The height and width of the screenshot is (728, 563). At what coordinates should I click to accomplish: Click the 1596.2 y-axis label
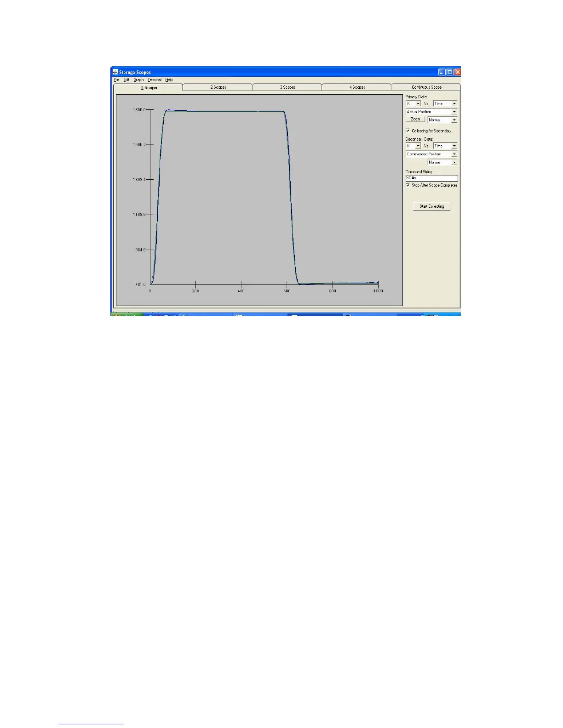pyautogui.click(x=139, y=144)
